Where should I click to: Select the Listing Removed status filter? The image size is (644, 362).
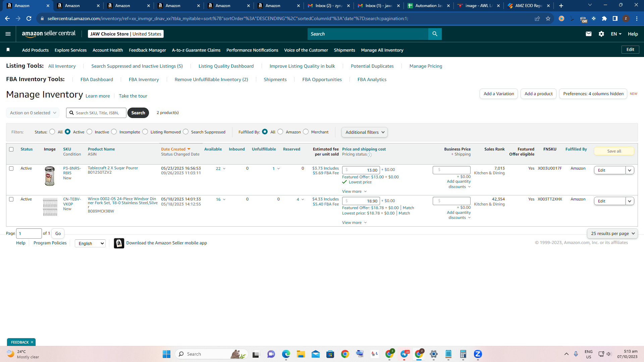[x=145, y=132]
